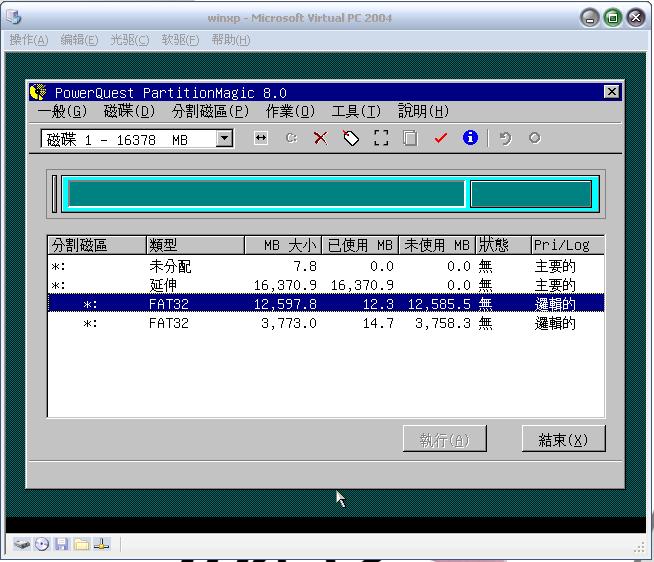
Task: Click the floppy disk status bar icon
Action: (61, 544)
